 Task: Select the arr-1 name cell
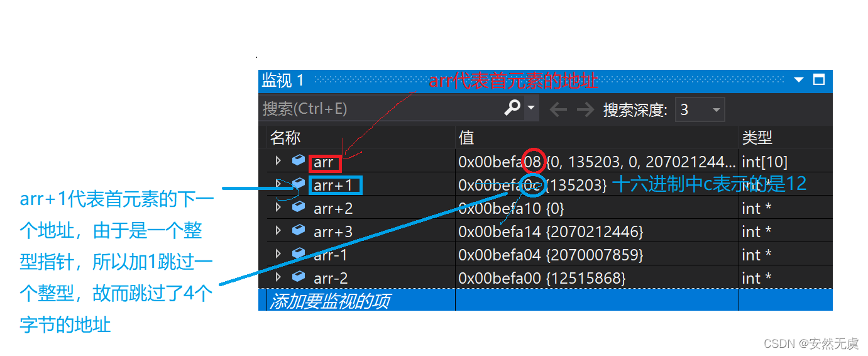331,255
